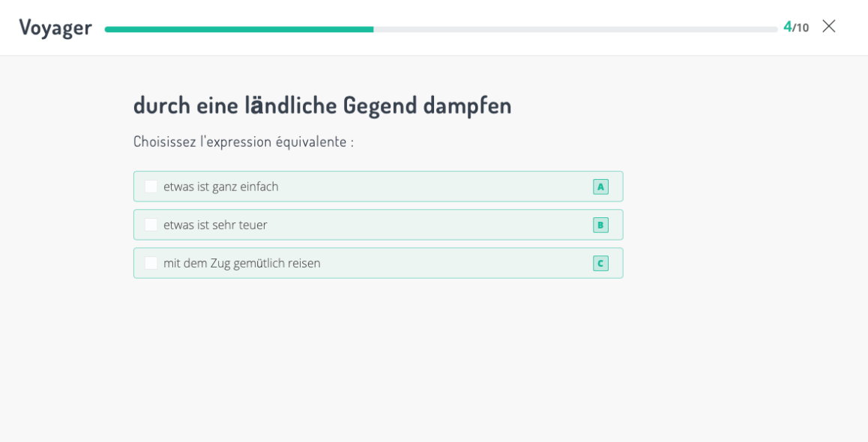Click the empty middle of answer row A

(435, 187)
